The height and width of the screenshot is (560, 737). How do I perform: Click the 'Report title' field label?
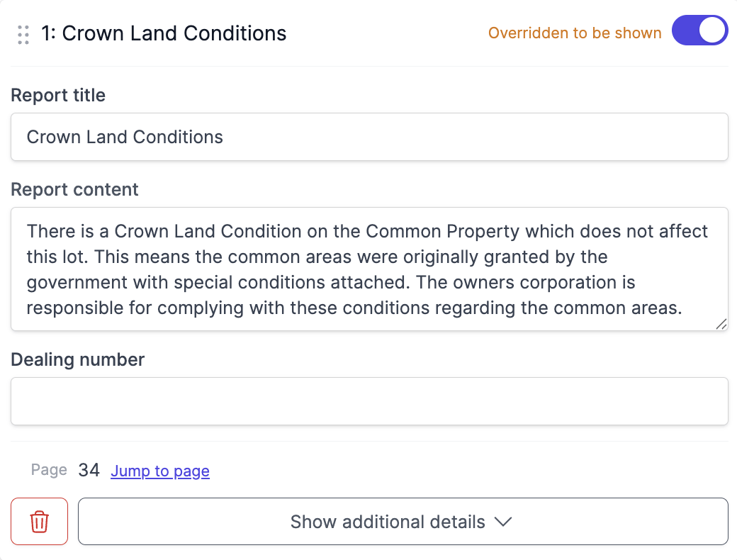pos(58,96)
